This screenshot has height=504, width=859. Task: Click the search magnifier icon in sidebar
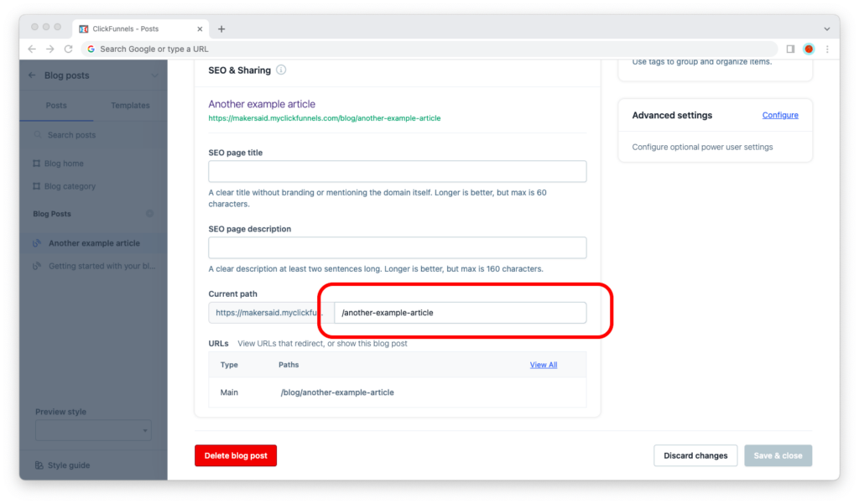point(38,135)
